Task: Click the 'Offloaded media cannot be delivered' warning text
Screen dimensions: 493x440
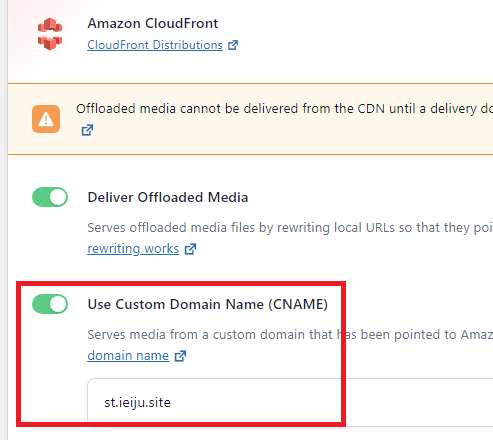Action: tap(284, 109)
